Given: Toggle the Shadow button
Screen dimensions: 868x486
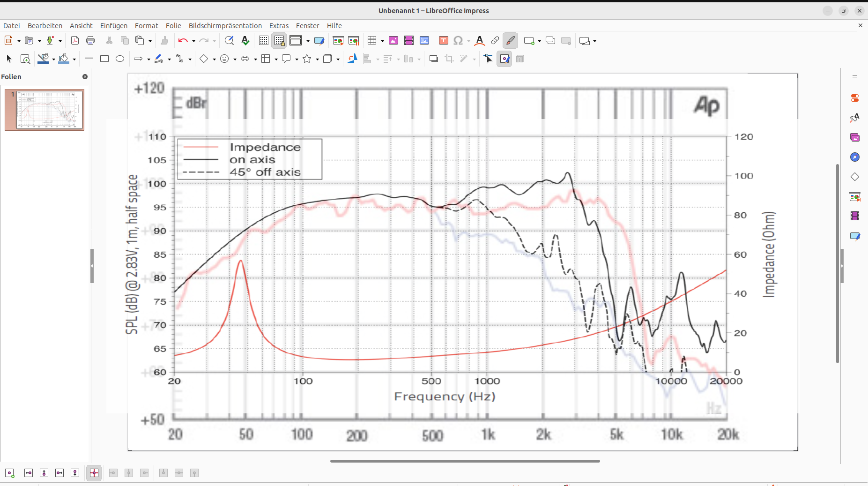Looking at the screenshot, I should tap(434, 59).
